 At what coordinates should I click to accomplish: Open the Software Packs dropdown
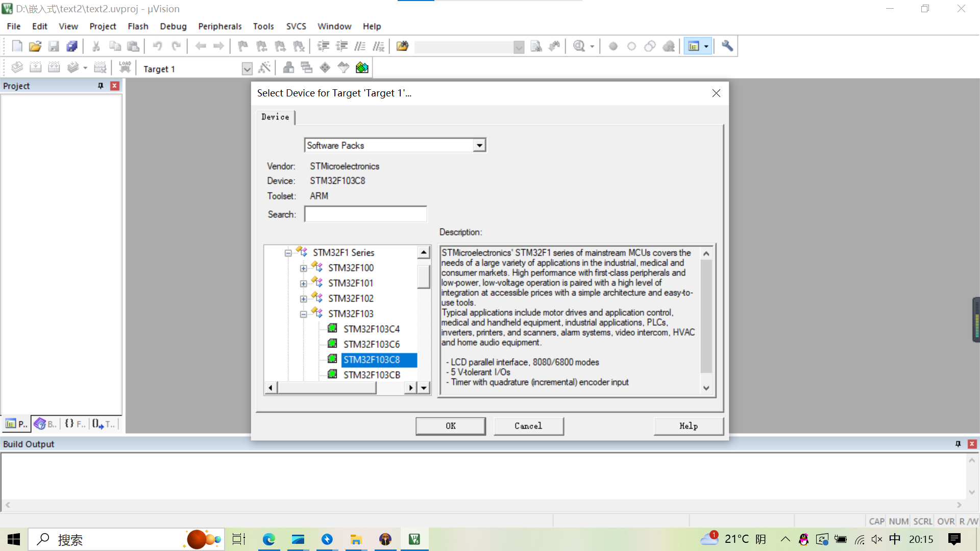coord(479,145)
